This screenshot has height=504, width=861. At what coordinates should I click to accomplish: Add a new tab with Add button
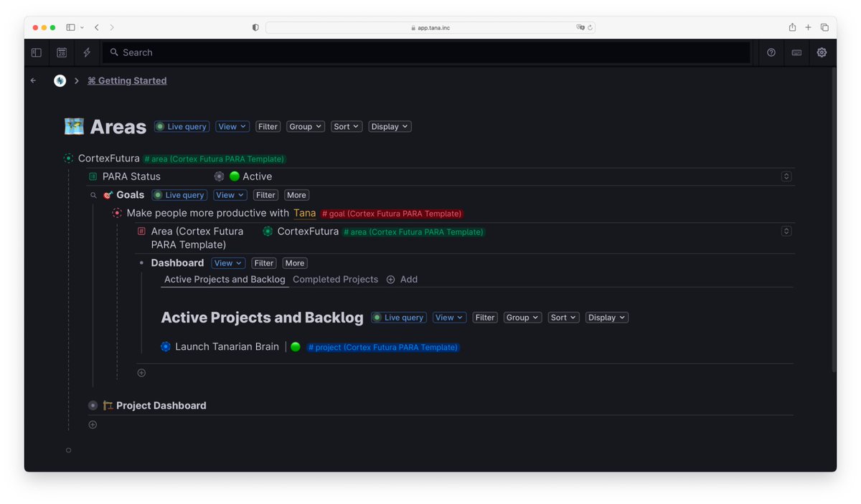402,280
